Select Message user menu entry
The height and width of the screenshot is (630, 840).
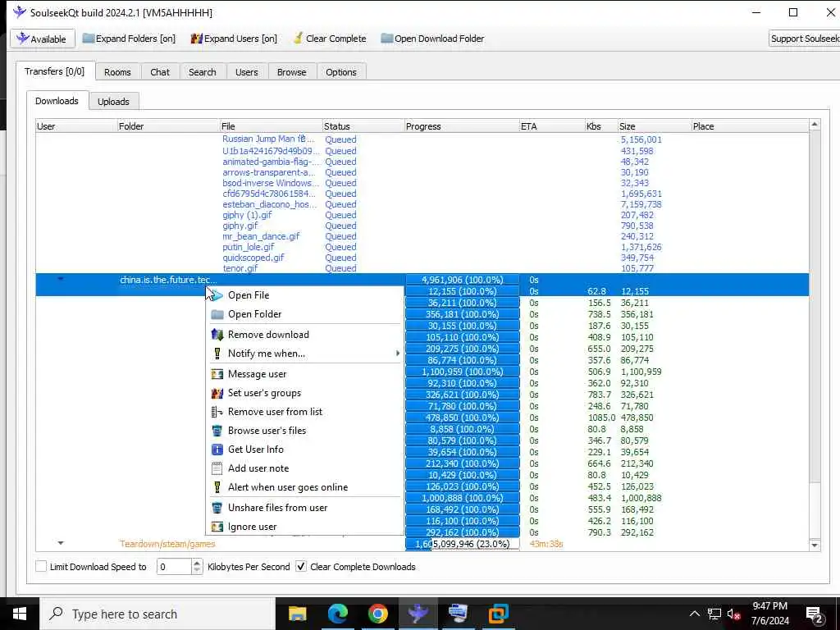pyautogui.click(x=305, y=374)
